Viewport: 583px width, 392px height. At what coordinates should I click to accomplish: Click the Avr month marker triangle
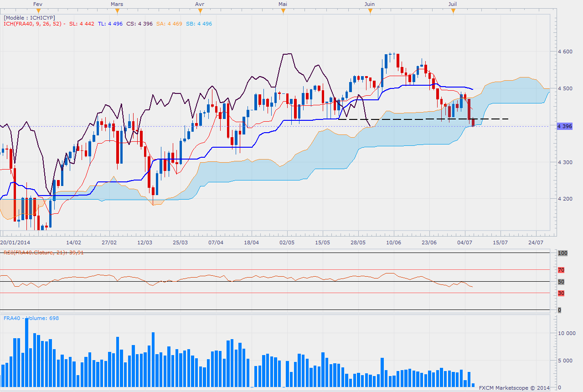pyautogui.click(x=199, y=11)
